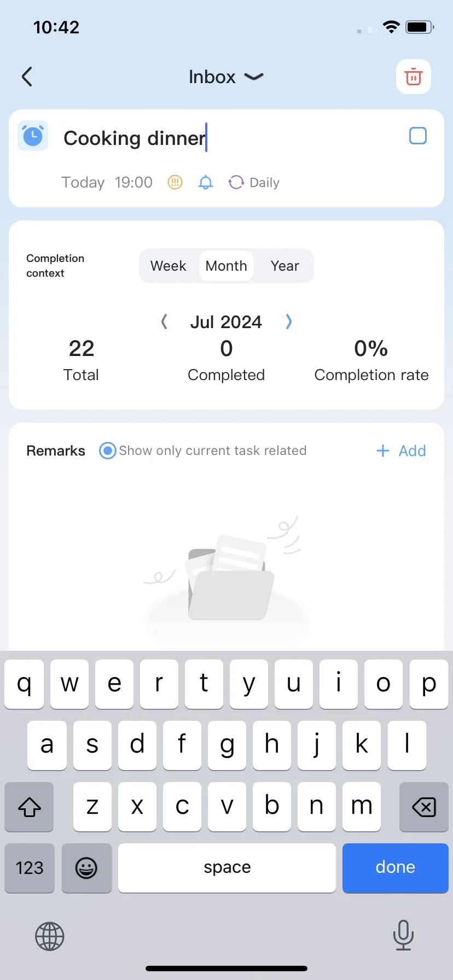Screen dimensions: 453x980
Task: Advance to next month after Jul 2024
Action: [x=289, y=322]
